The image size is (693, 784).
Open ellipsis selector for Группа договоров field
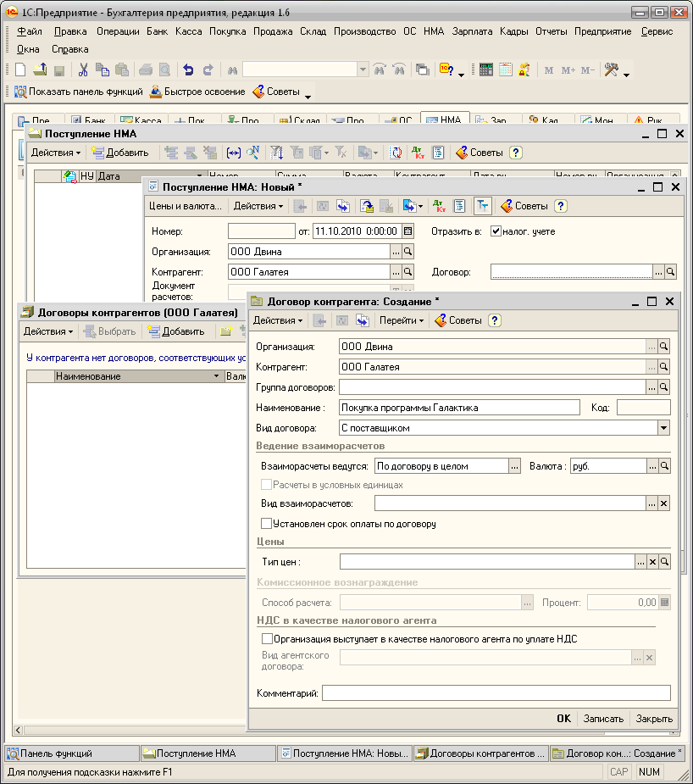(x=651, y=387)
